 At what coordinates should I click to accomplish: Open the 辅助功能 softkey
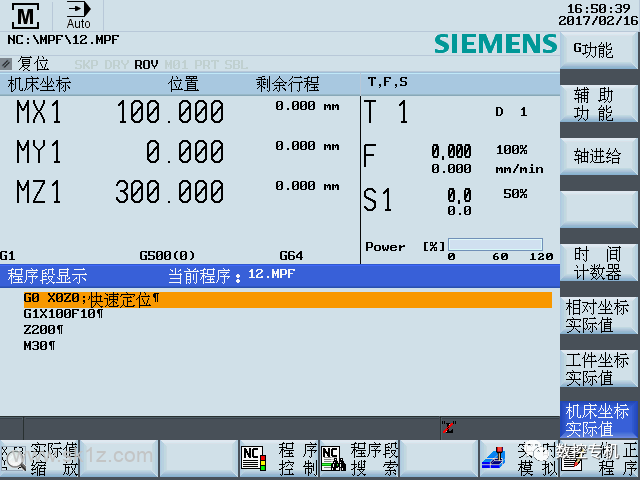[599, 104]
